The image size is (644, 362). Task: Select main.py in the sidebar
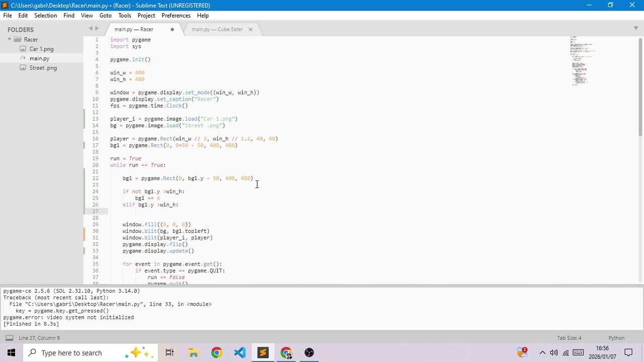click(x=39, y=58)
